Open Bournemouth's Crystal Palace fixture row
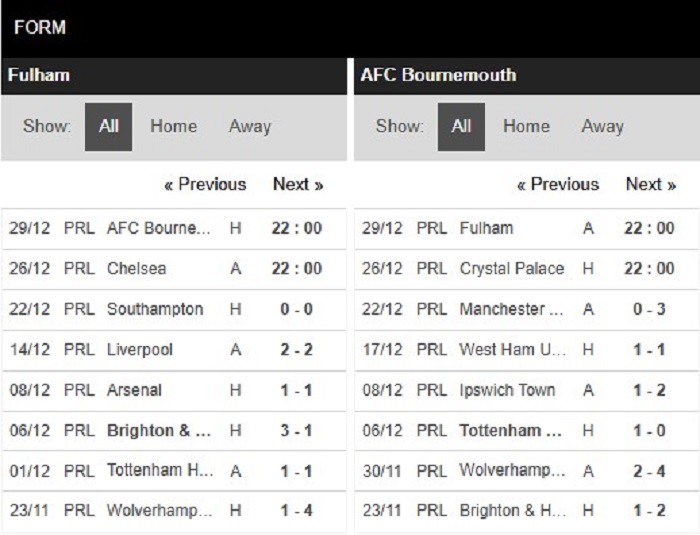 coord(527,269)
